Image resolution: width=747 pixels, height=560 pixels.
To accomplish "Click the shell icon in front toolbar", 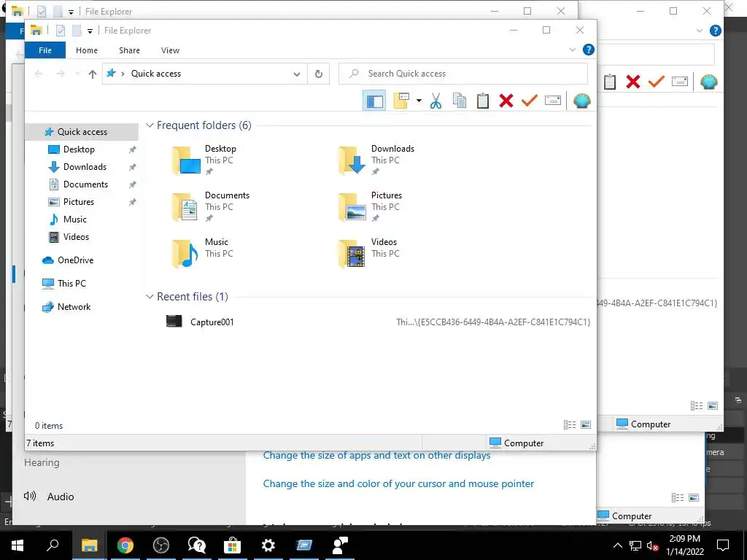I will pyautogui.click(x=581, y=101).
